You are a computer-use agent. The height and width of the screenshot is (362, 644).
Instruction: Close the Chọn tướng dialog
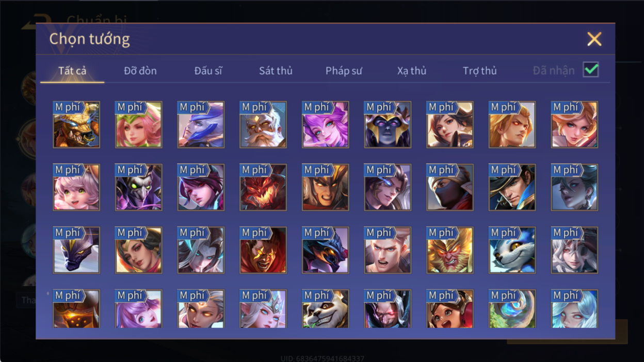tap(594, 39)
